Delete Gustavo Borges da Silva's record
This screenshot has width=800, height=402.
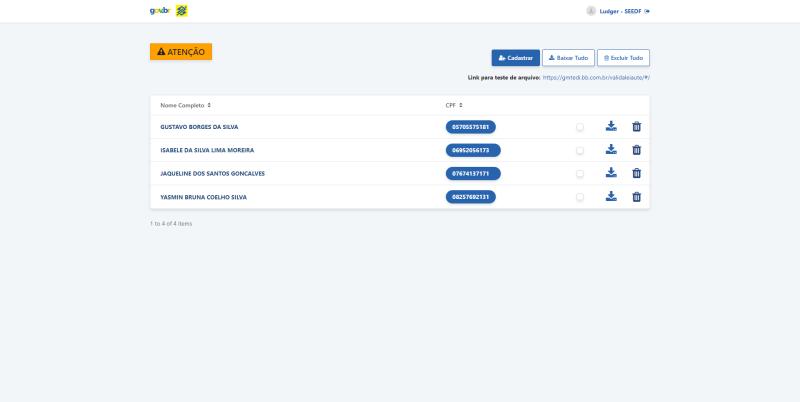coord(636,127)
